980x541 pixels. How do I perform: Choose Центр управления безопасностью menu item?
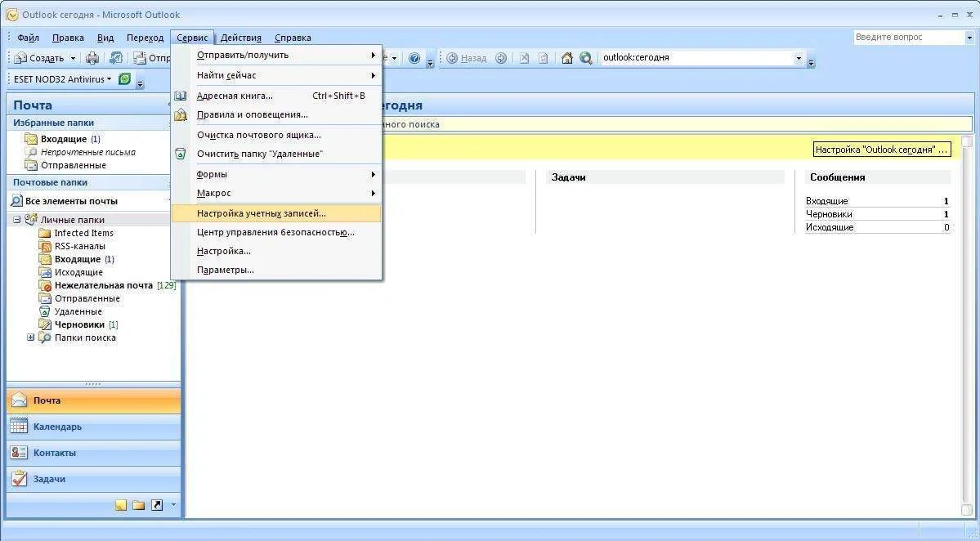(275, 232)
